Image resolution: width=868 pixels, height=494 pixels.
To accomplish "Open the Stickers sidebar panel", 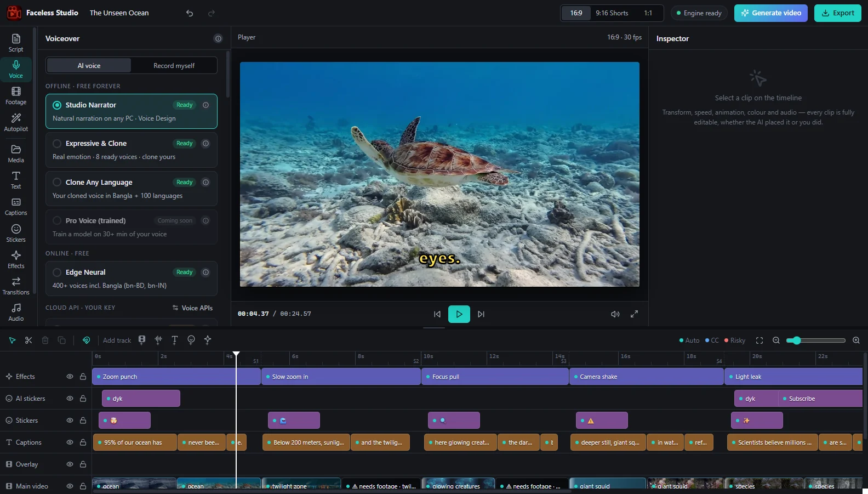I will click(x=16, y=233).
